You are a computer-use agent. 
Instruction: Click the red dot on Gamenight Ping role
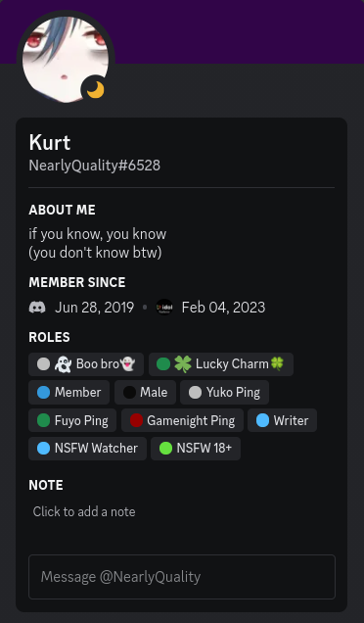pyautogui.click(x=136, y=420)
